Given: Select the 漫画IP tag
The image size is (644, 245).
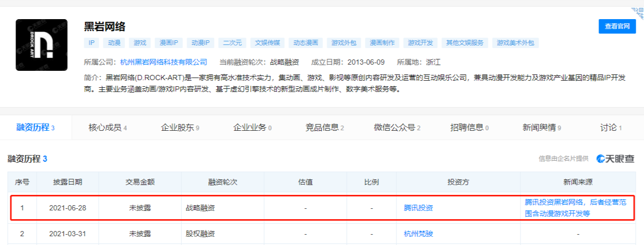Looking at the screenshot, I should pos(168,43).
